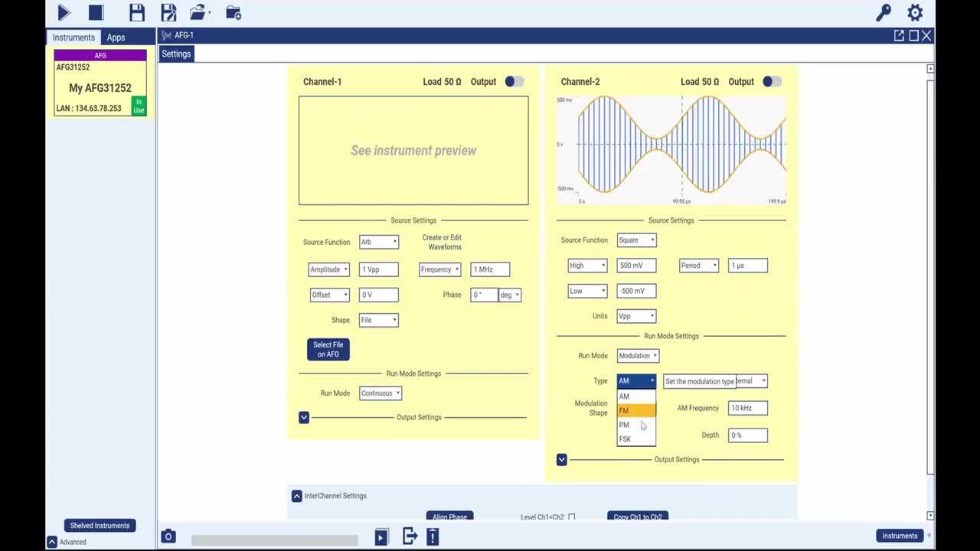Image resolution: width=980 pixels, height=551 pixels.
Task: Enable Output for Channel-1
Action: (514, 81)
